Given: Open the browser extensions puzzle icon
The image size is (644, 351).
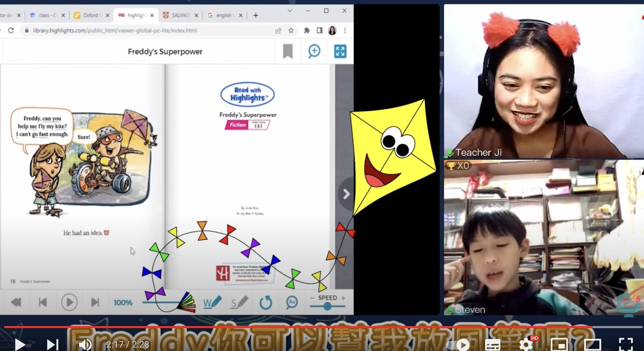Looking at the screenshot, I should 307,31.
